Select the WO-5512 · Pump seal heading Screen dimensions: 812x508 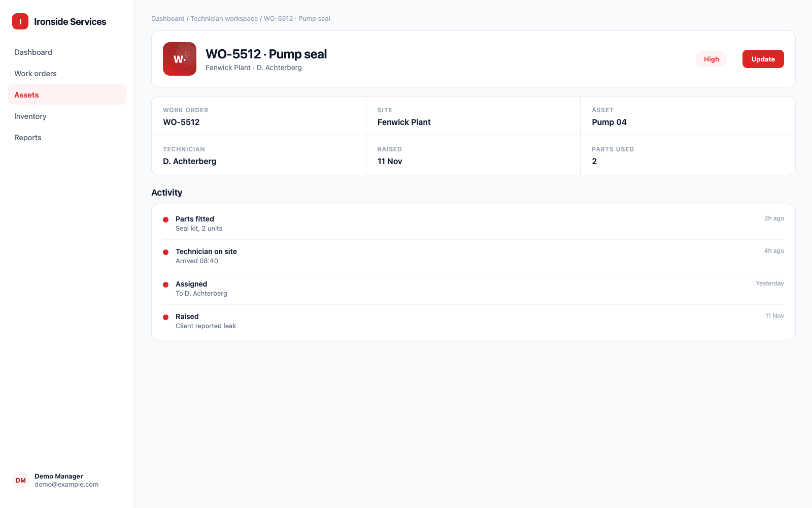pyautogui.click(x=266, y=54)
